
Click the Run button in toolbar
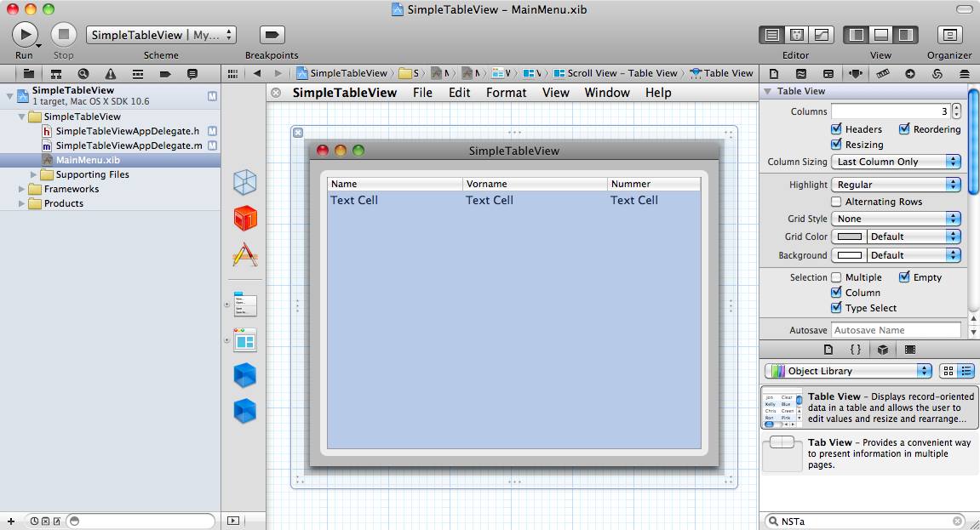point(25,35)
